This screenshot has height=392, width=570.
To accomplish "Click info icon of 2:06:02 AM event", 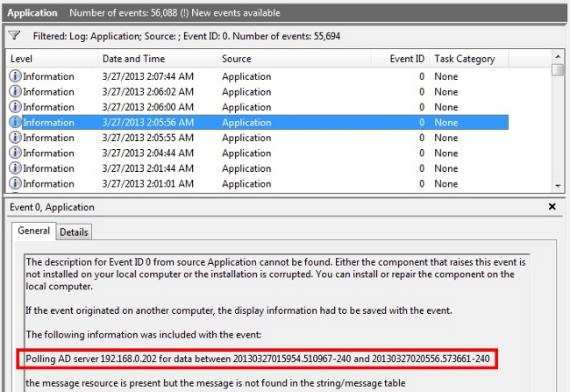I will tap(15, 91).
